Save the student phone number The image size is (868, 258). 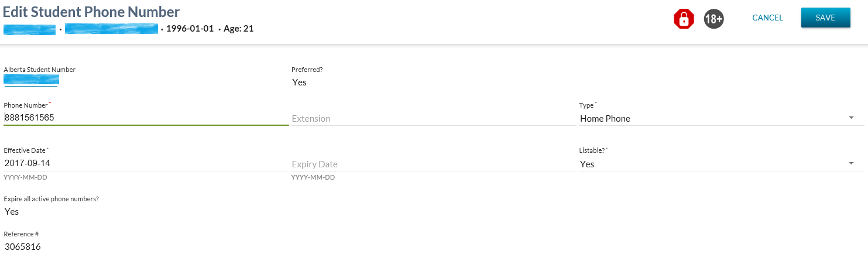(825, 18)
